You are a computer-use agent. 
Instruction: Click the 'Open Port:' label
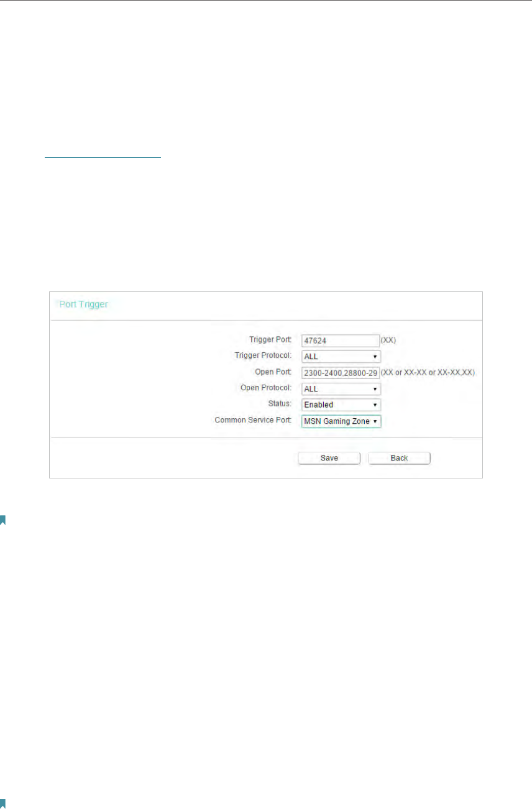[x=273, y=372]
